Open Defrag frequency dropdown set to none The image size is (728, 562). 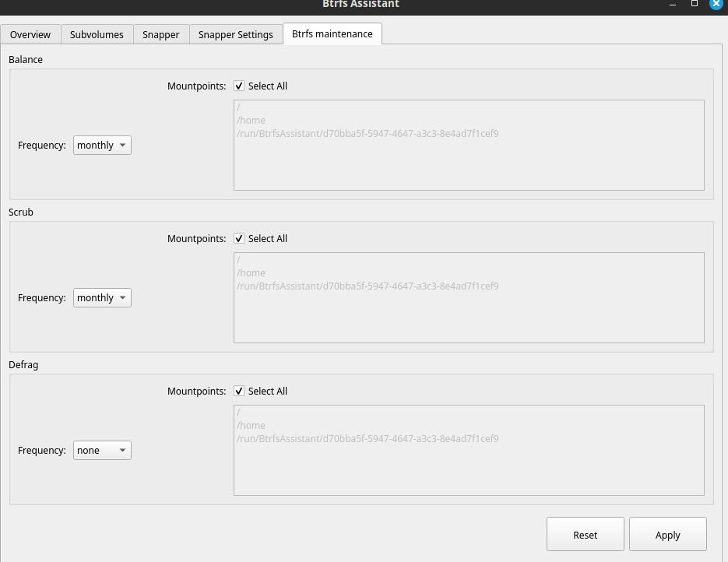coord(102,451)
